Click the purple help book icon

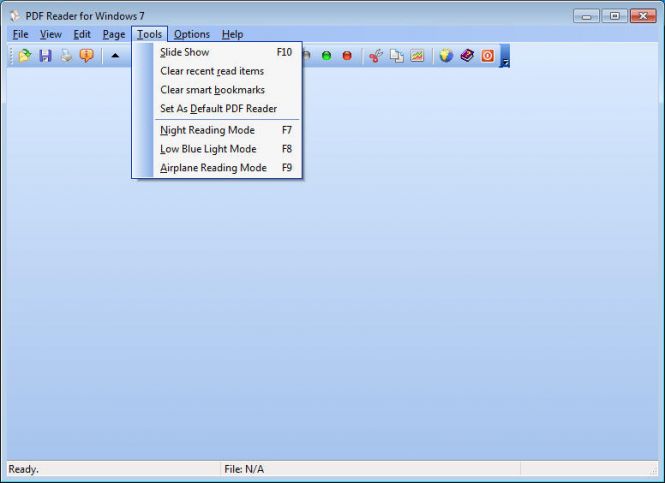[467, 56]
